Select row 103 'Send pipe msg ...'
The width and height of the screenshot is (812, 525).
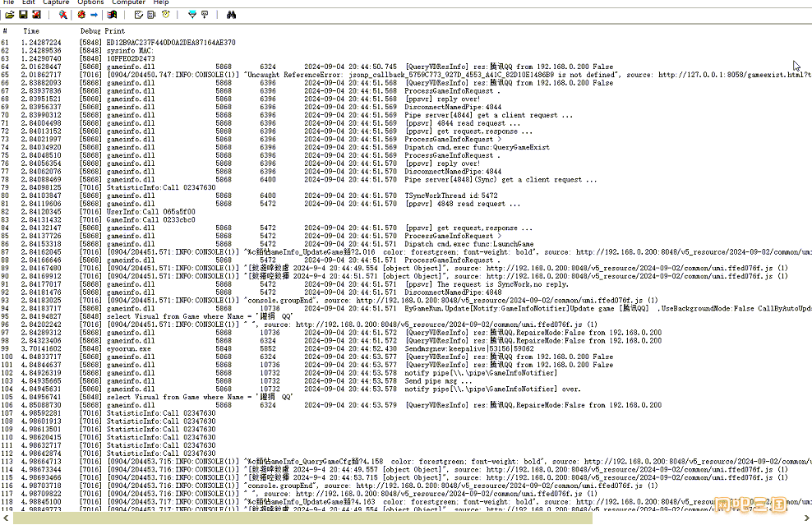(x=406, y=380)
